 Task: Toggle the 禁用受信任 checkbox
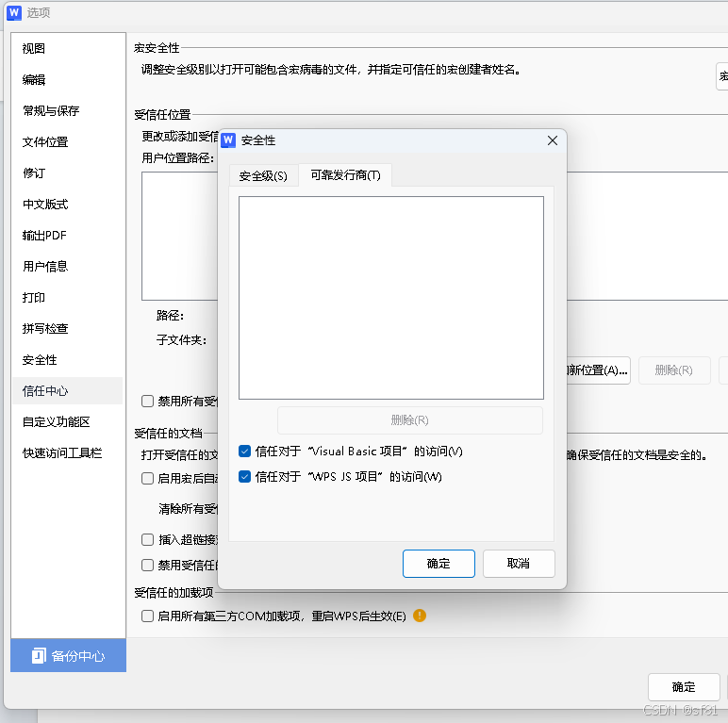(x=148, y=565)
